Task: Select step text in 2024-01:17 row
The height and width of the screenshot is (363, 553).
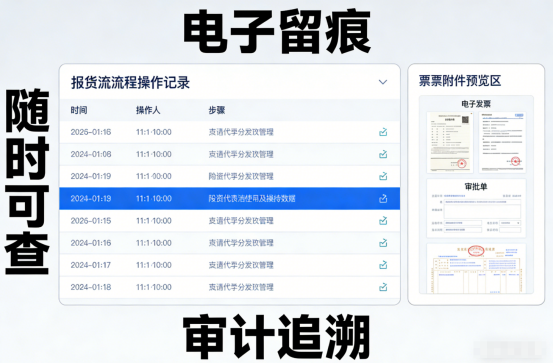Action: coord(241,265)
